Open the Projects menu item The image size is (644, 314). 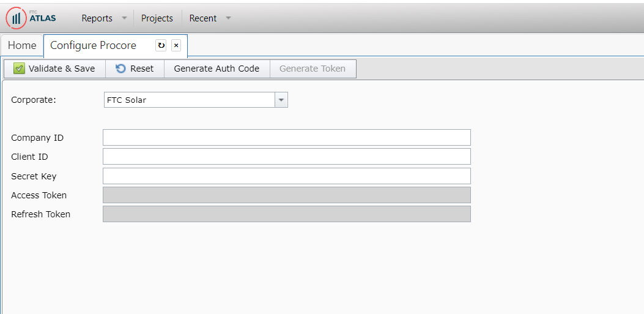pyautogui.click(x=157, y=18)
